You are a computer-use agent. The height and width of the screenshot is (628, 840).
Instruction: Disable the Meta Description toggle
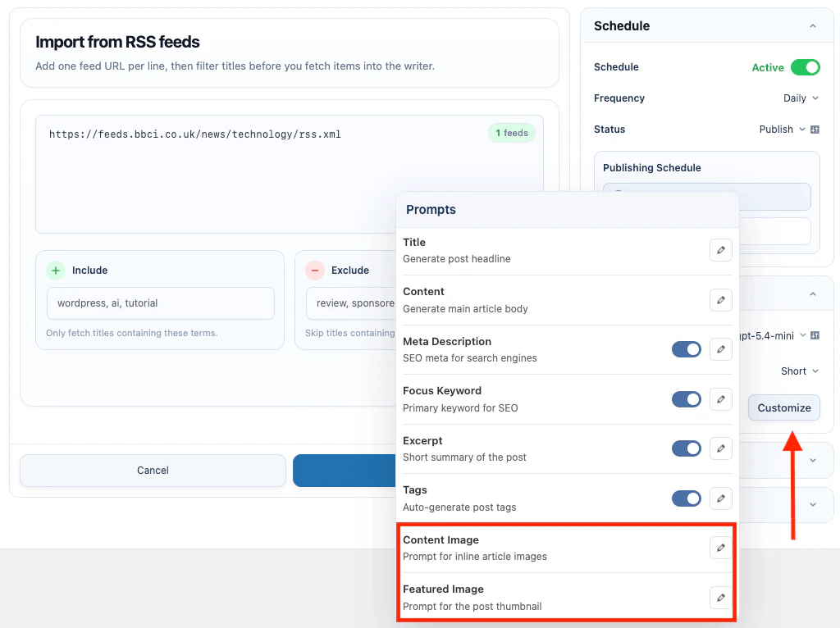[687, 349]
